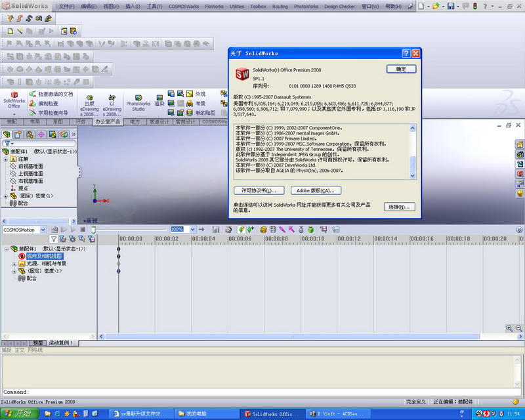Screen dimensions: 525x420
Task: Switch to the 电力 command tab
Action: (x=135, y=121)
